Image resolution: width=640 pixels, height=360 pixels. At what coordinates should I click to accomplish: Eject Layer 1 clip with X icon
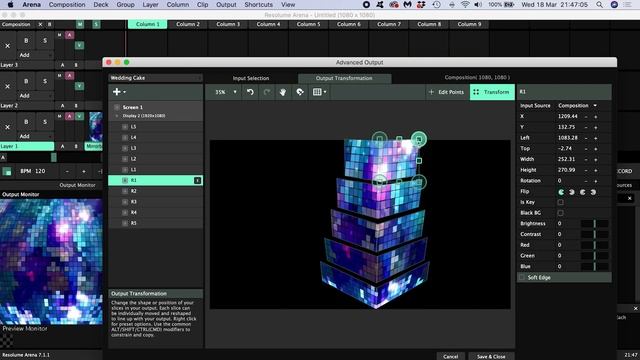tap(7, 127)
